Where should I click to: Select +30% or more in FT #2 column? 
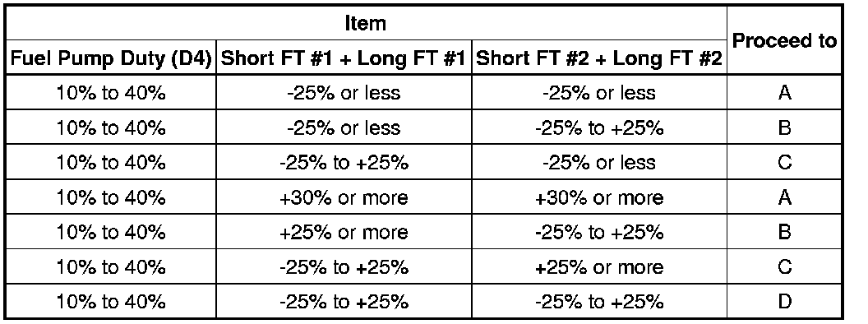click(x=599, y=197)
